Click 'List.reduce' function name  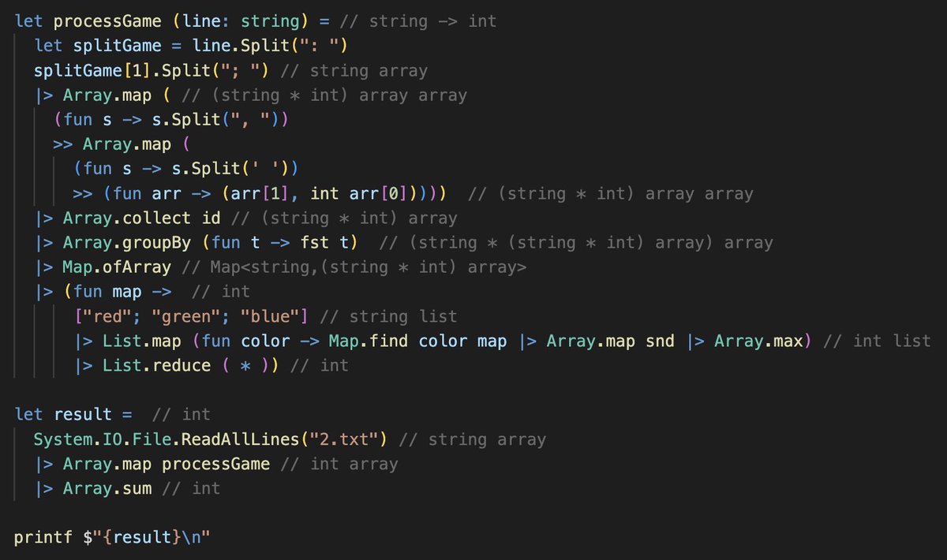point(157,365)
